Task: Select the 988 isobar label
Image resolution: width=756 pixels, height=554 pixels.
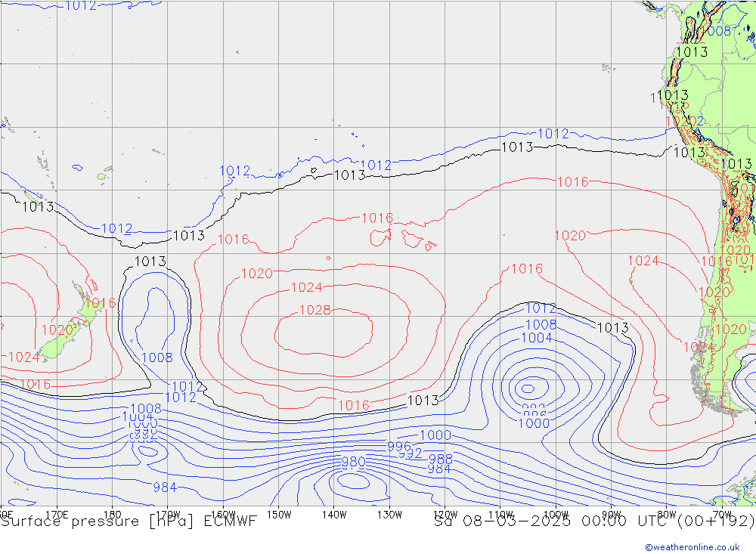Action: [440, 459]
